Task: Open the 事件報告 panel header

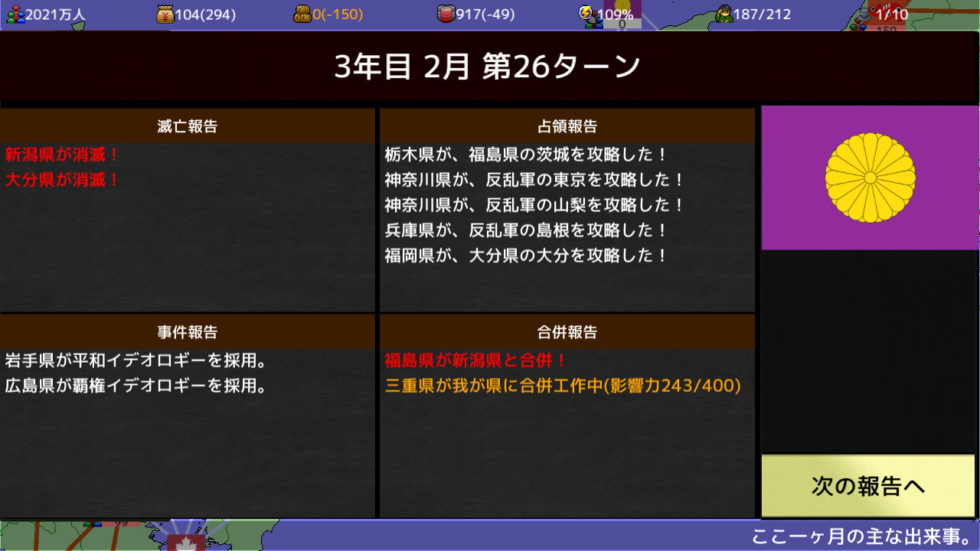Action: 188,332
